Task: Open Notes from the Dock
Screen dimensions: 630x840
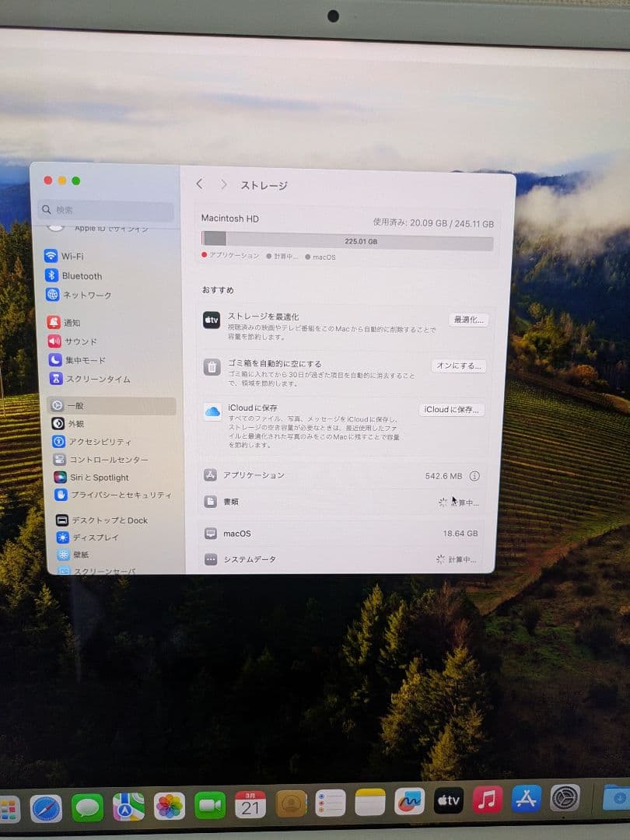Action: point(369,802)
